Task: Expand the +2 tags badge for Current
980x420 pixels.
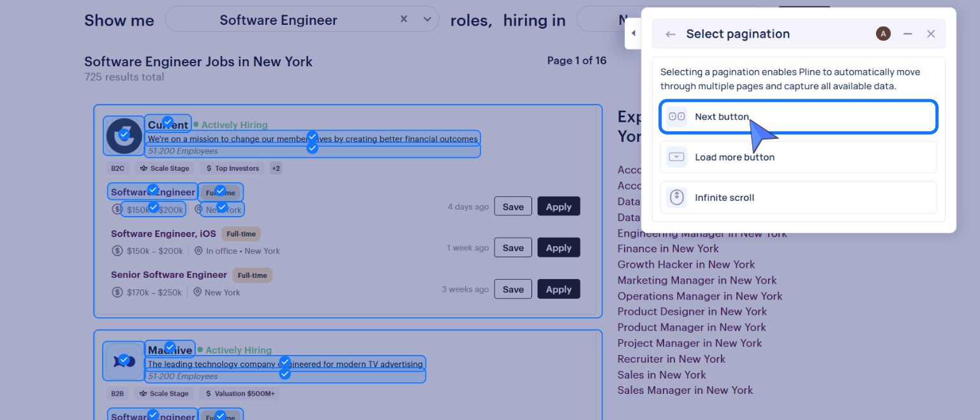Action: coord(276,168)
